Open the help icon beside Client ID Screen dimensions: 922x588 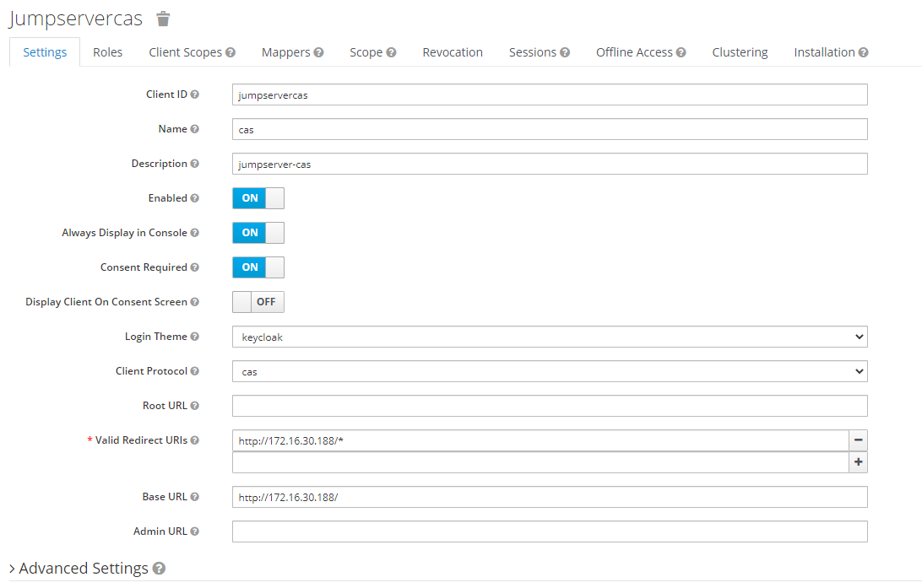(195, 94)
